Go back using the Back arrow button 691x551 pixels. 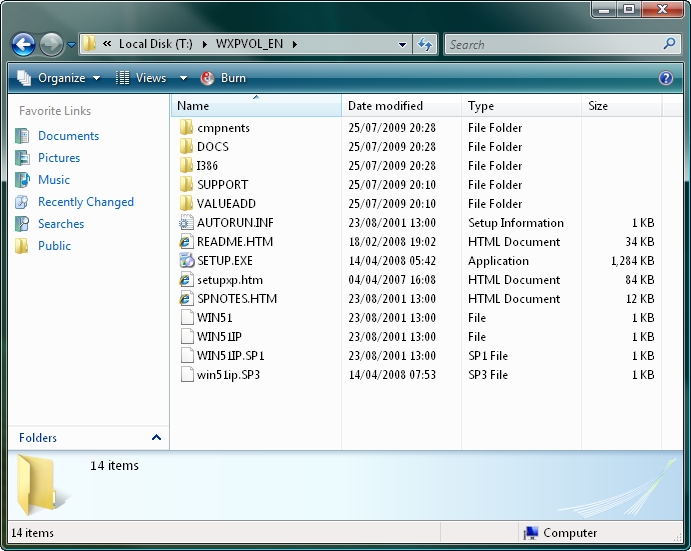click(x=23, y=44)
